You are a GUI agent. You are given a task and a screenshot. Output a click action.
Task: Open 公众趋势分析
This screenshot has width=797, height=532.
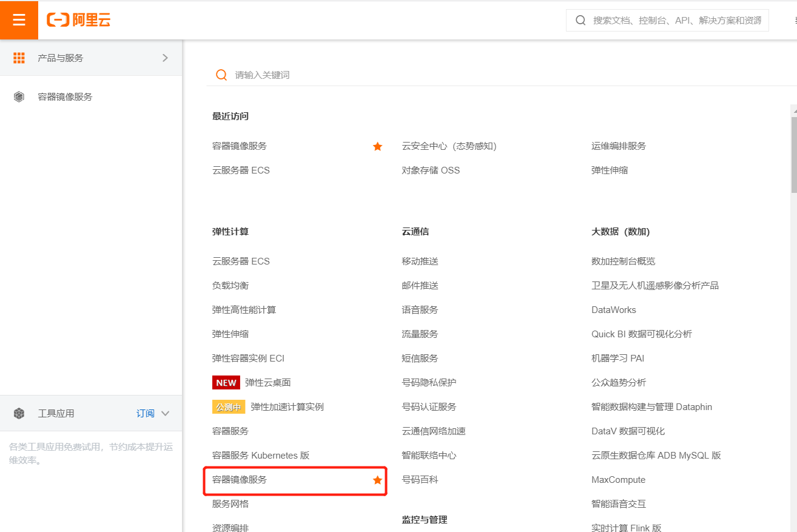(x=619, y=383)
